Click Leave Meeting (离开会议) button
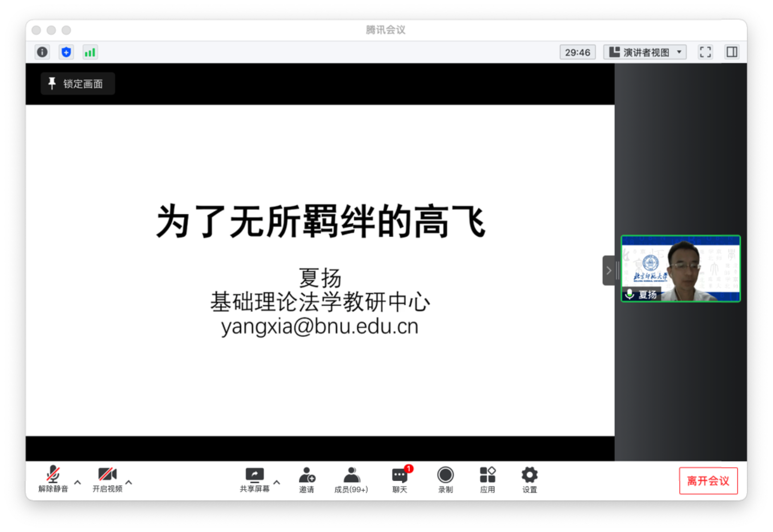Image resolution: width=773 pixels, height=532 pixels. pos(708,481)
